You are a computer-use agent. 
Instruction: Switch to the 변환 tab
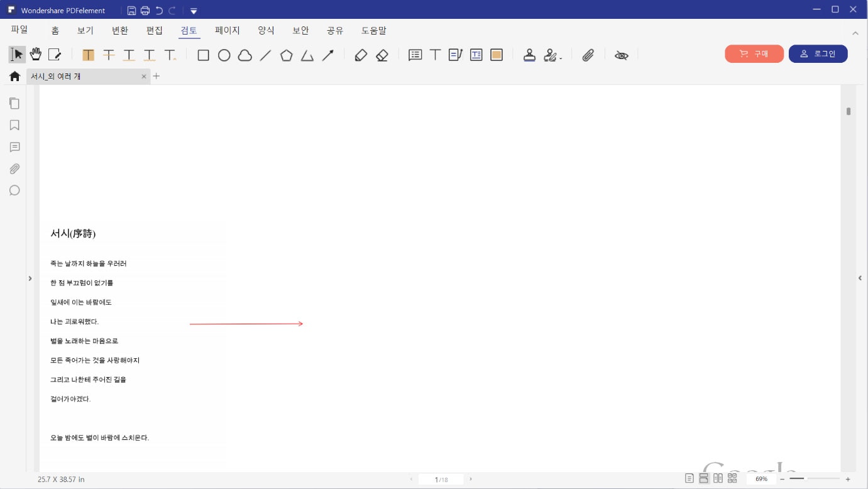click(x=120, y=30)
